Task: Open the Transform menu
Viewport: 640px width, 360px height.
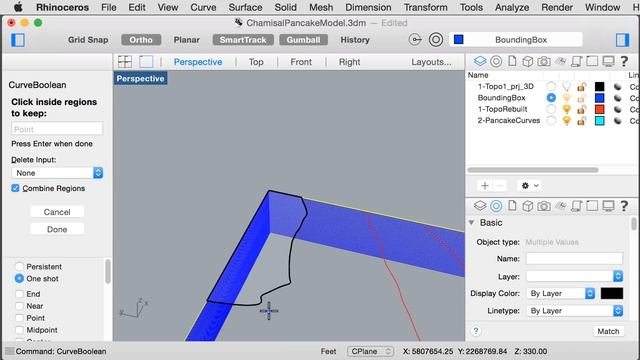Action: (426, 7)
